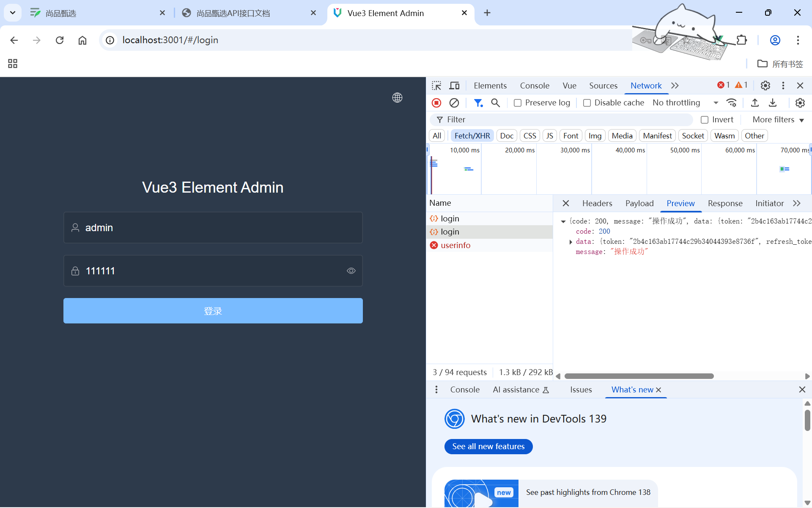Open the More filters dropdown
Image resolution: width=812 pixels, height=508 pixels.
[778, 120]
